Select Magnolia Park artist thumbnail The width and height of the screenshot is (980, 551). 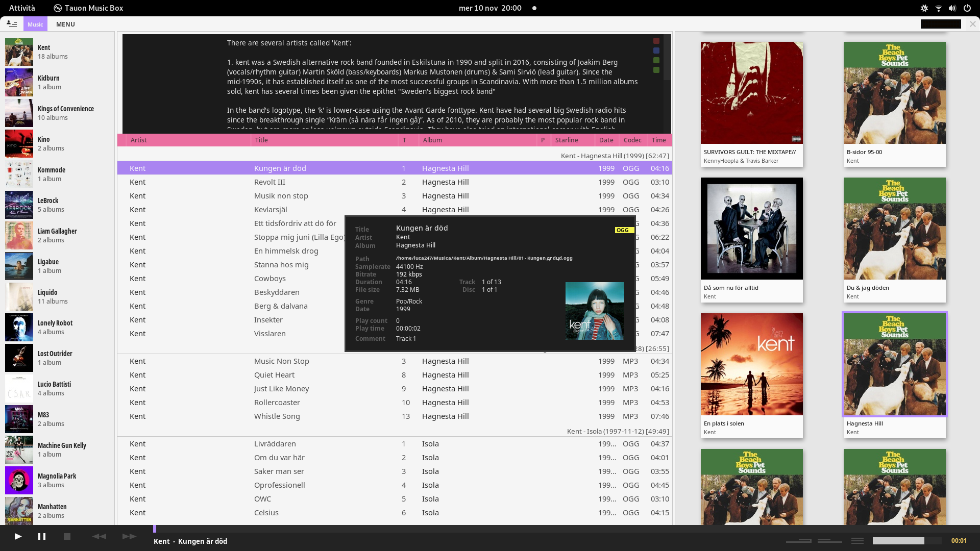19,480
